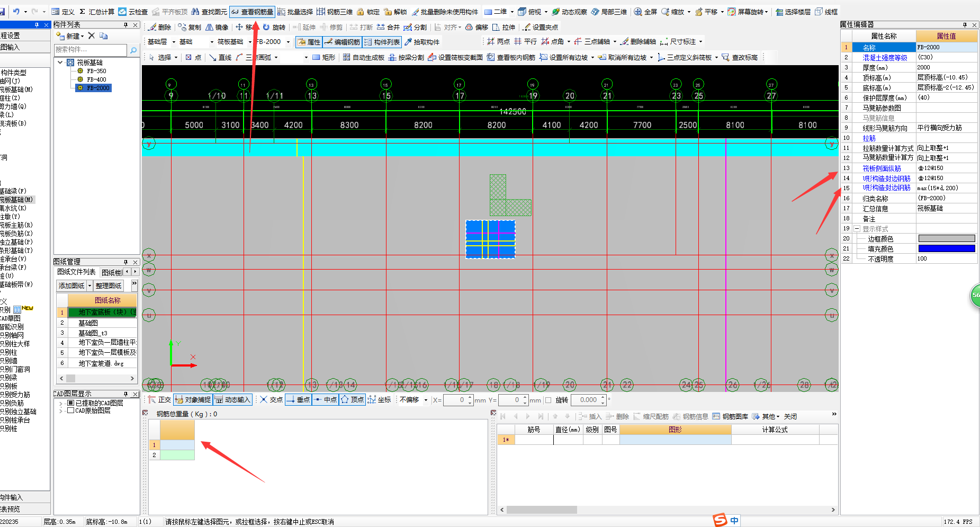Screen dimensions: 980x527
Task: Select FB-350 in component tree
Action: (96, 71)
